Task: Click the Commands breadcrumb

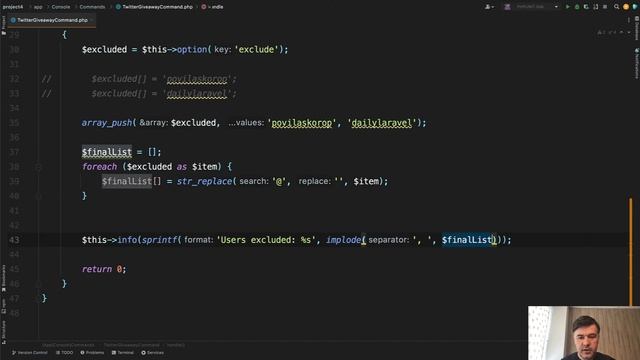Action: (92, 7)
